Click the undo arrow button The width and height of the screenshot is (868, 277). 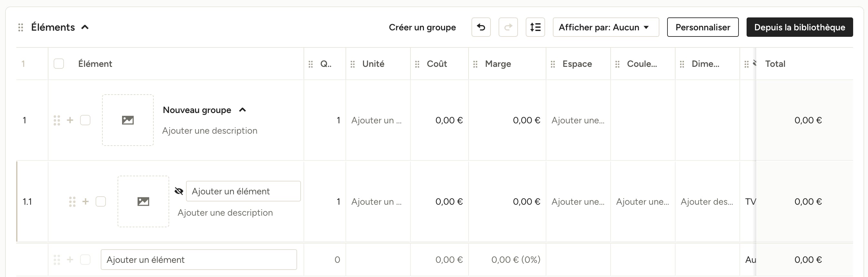(481, 27)
